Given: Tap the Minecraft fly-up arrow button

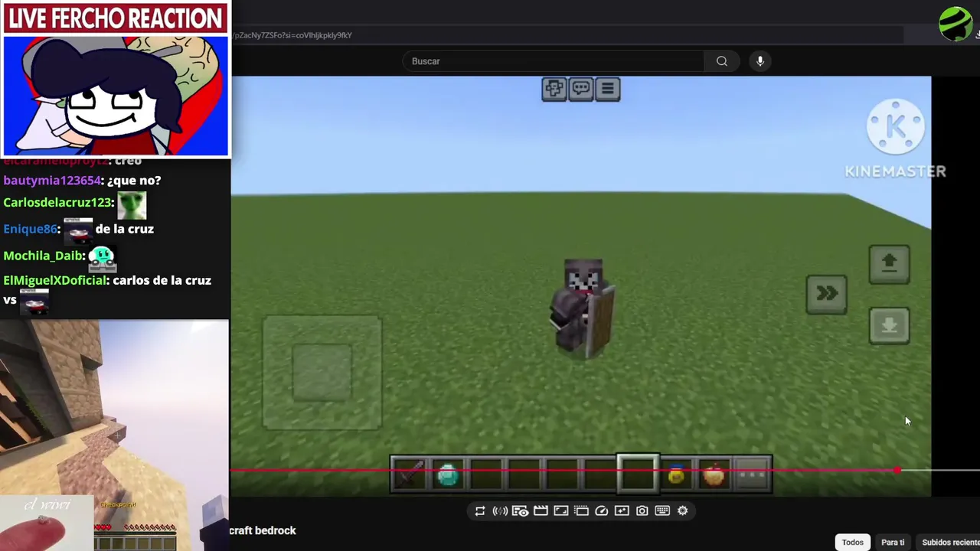Looking at the screenshot, I should pos(890,264).
